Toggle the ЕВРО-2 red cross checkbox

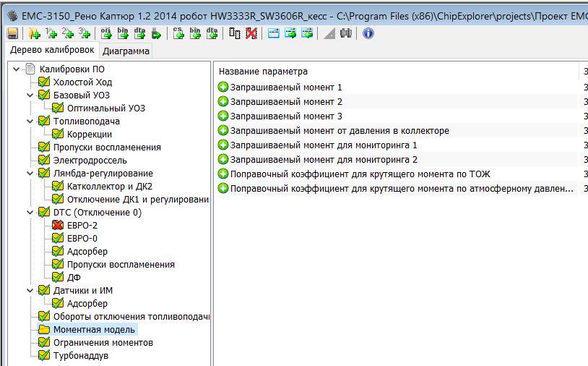point(58,226)
